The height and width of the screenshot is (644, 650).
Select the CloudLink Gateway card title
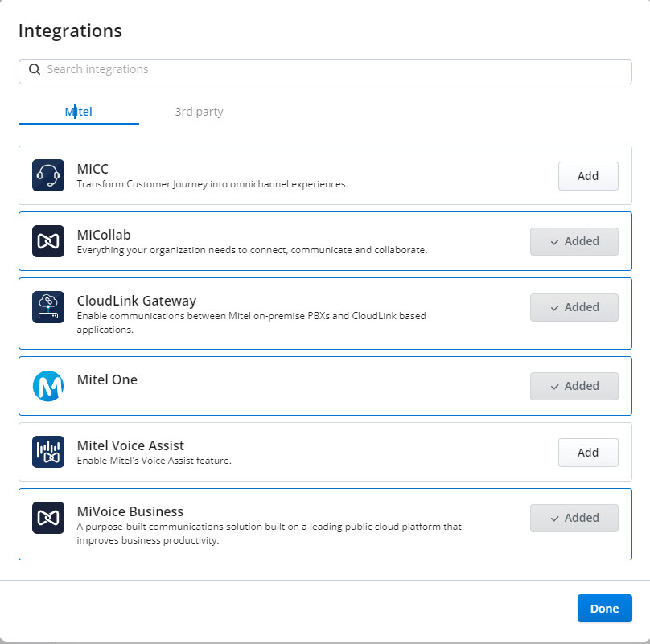(137, 301)
